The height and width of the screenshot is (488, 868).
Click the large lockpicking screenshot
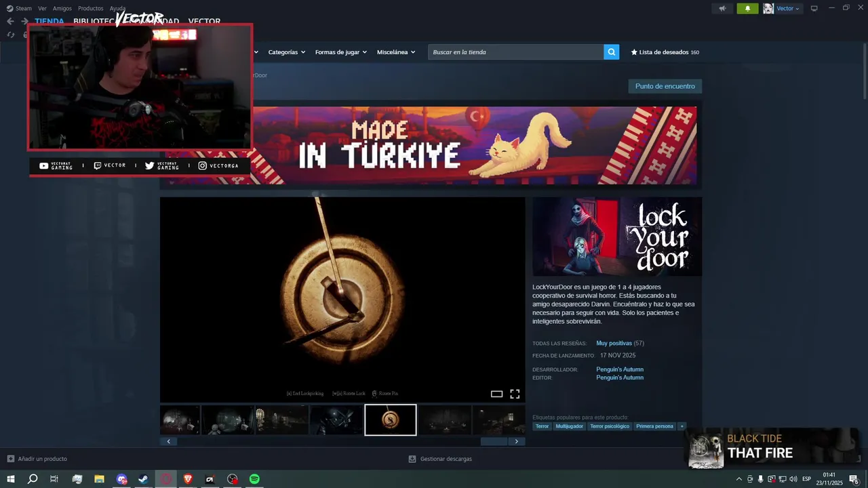[342, 300]
